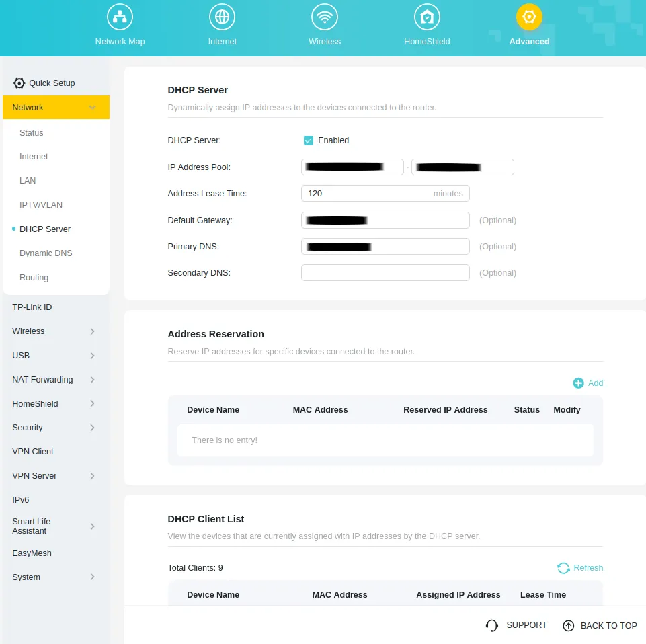The height and width of the screenshot is (644, 646).
Task: Click the HomeShield shield icon
Action: tap(427, 17)
